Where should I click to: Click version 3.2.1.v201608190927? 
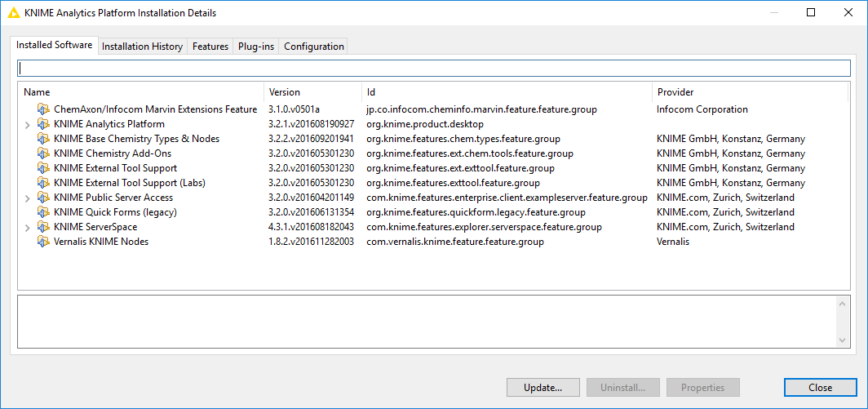coord(311,124)
